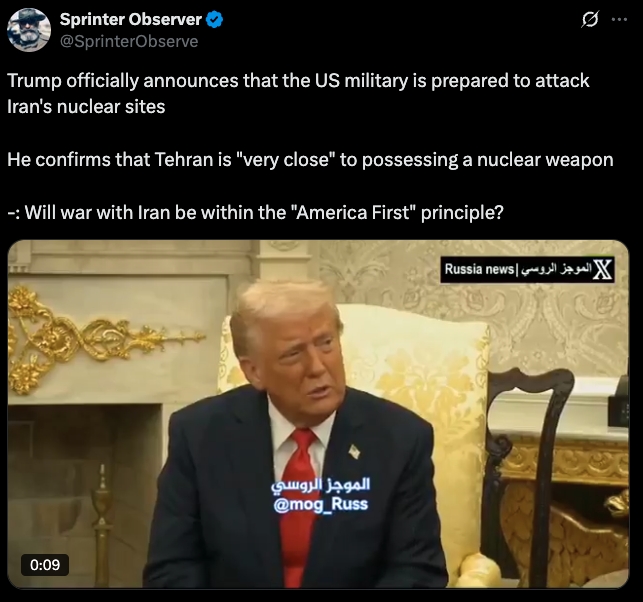Open the @SprinterObserve handle link
643x602 pixels.
129,41
